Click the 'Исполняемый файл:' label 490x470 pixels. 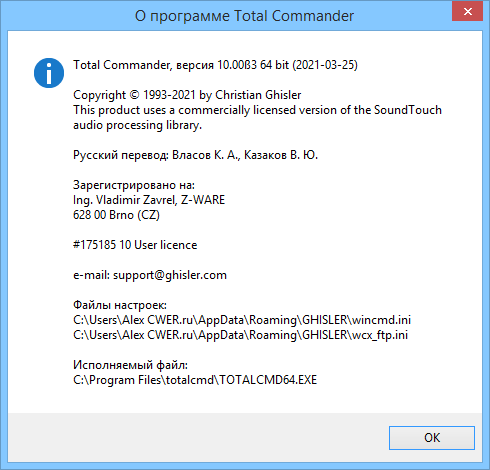pyautogui.click(x=130, y=365)
